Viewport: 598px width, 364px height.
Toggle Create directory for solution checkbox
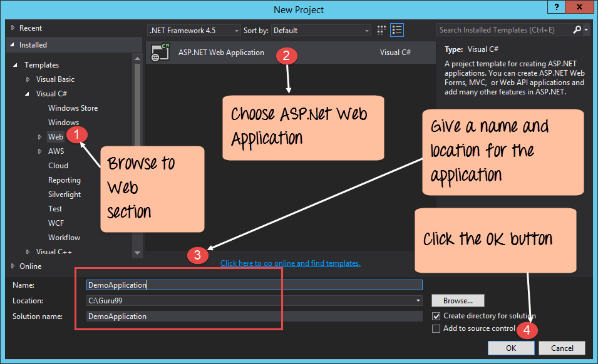tap(436, 316)
